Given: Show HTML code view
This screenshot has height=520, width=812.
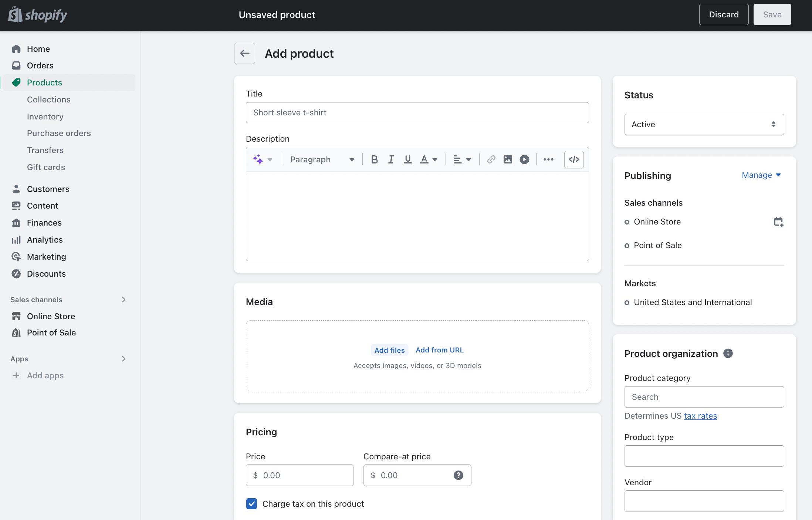Looking at the screenshot, I should [574, 159].
